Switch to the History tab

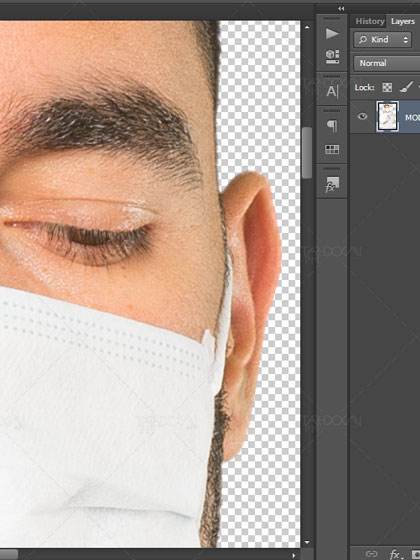tap(370, 21)
